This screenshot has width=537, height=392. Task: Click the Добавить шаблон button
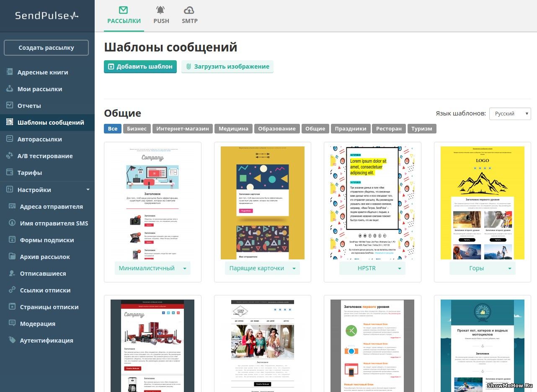[x=140, y=67]
